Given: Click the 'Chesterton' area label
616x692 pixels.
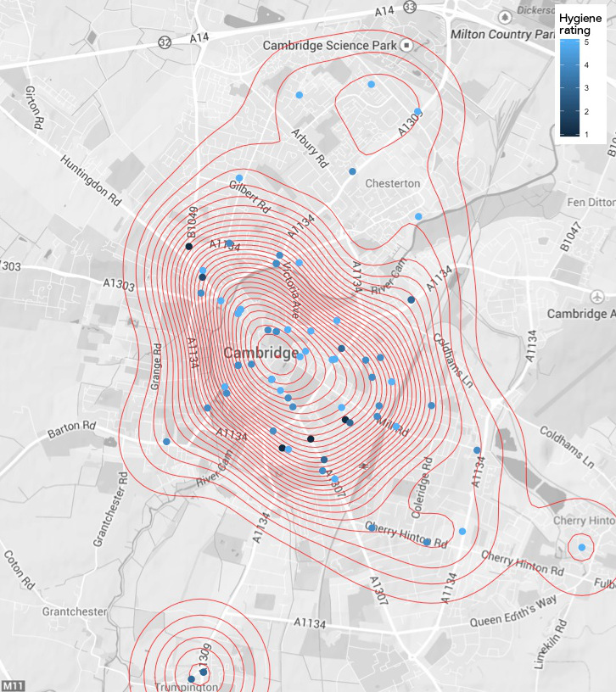Looking at the screenshot, I should [393, 183].
